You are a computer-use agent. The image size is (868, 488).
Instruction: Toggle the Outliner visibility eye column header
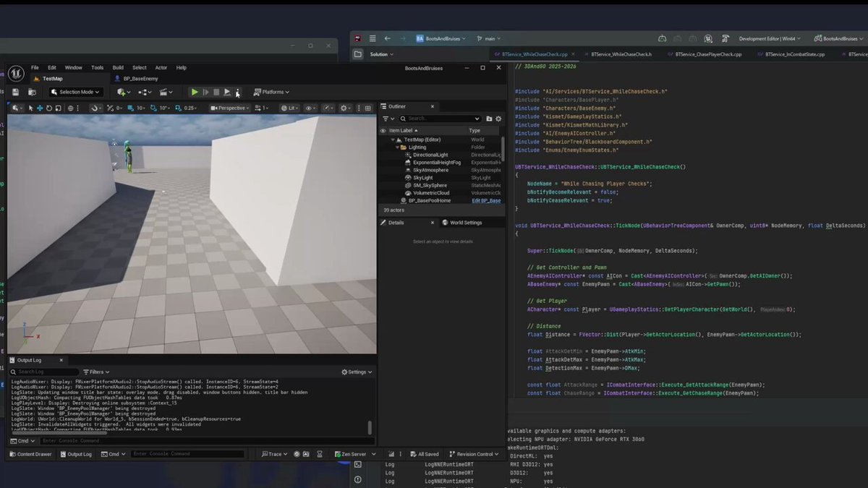coord(383,131)
